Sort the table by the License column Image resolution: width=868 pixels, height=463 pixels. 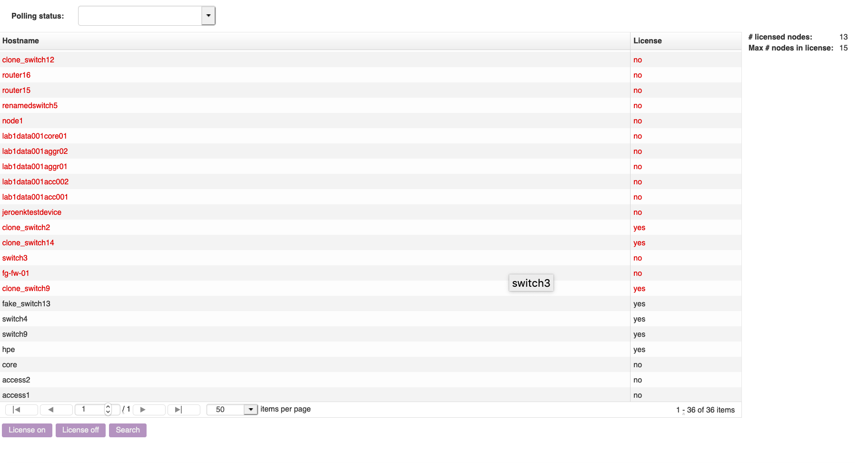coord(647,41)
